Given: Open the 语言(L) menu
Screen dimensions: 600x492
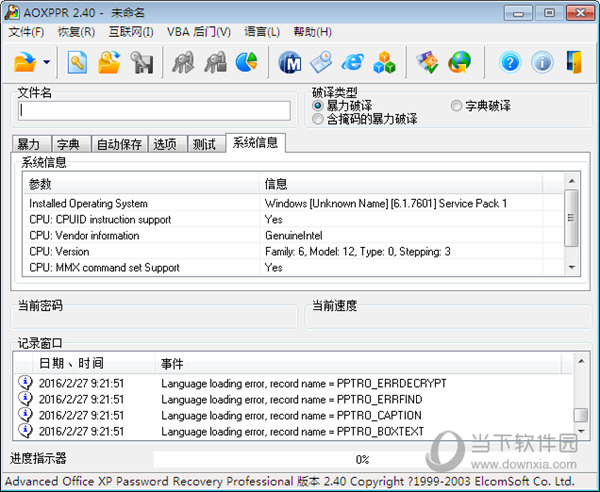Looking at the screenshot, I should [x=262, y=32].
